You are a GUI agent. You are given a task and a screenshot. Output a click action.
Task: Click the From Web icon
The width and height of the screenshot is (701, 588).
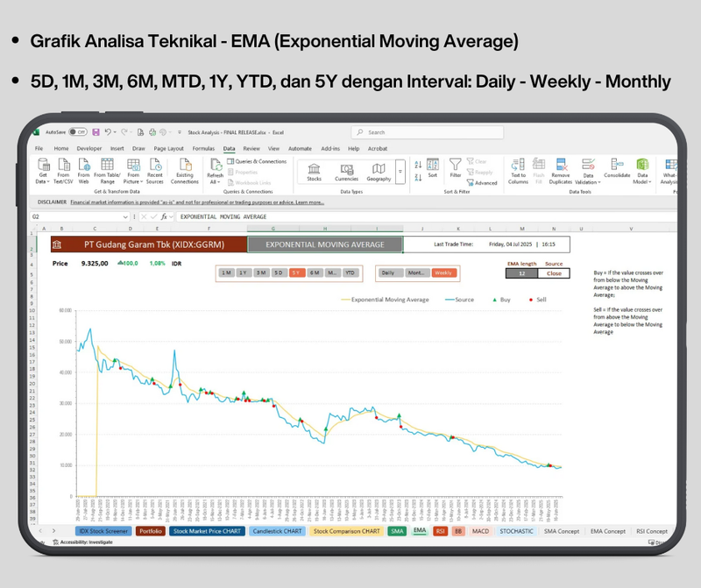[x=83, y=171]
